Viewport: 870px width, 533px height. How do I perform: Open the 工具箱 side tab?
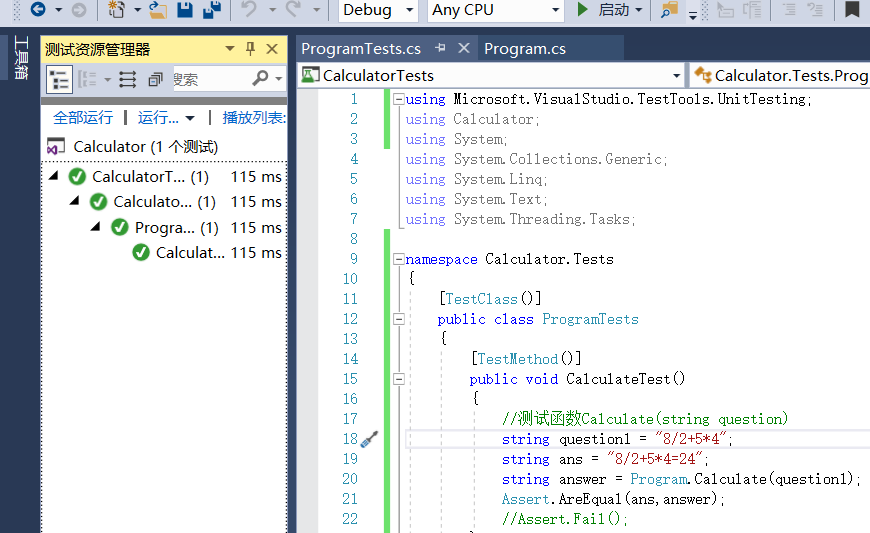(19, 59)
